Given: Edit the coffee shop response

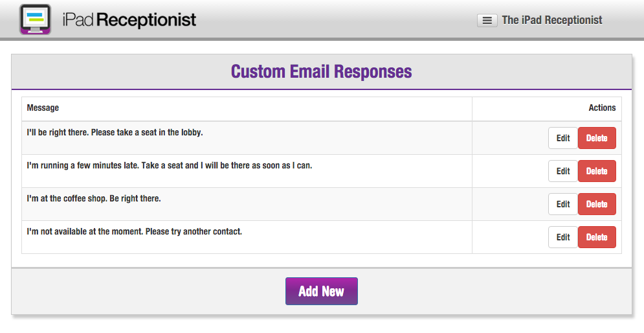Looking at the screenshot, I should point(562,204).
